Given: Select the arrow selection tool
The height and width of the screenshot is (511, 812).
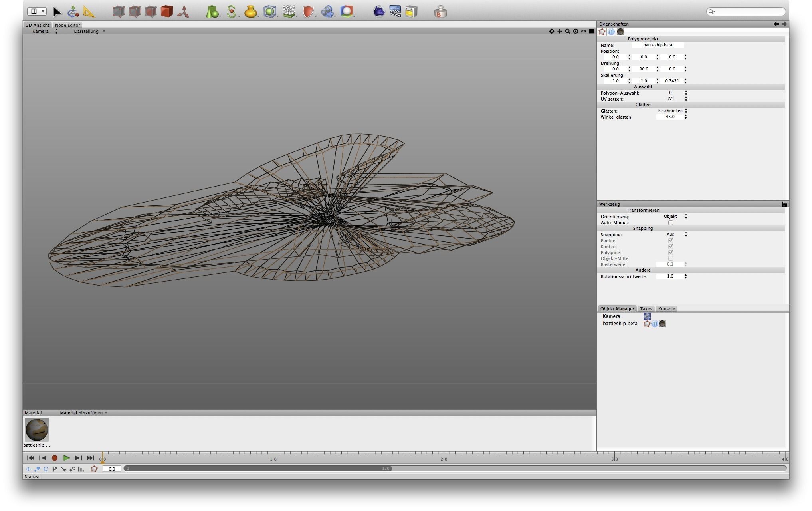Looking at the screenshot, I should [x=57, y=12].
